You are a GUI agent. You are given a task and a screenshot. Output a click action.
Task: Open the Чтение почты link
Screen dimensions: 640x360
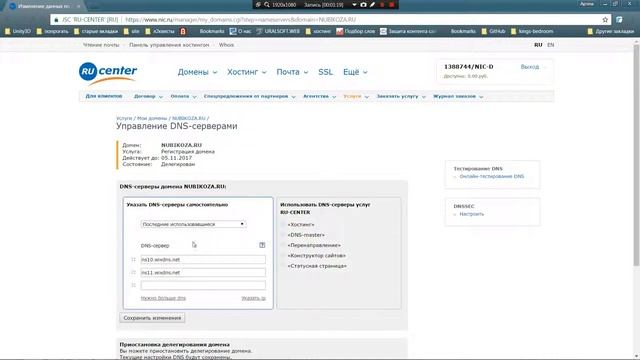pyautogui.click(x=101, y=45)
